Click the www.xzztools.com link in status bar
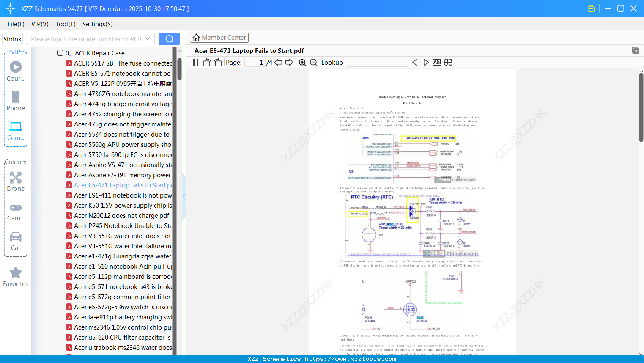The width and height of the screenshot is (644, 363). (350, 359)
